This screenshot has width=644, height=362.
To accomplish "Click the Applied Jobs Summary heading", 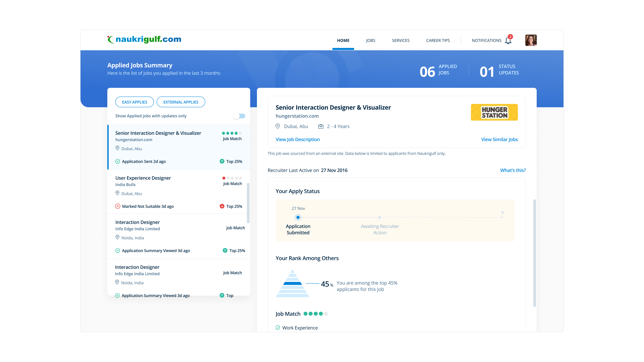I will 140,65.
